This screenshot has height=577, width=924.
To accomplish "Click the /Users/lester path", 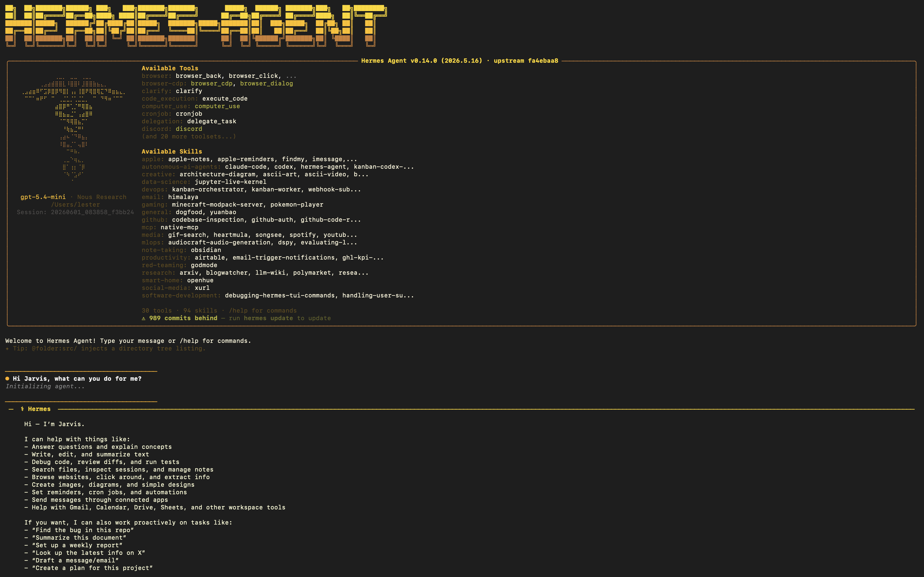I will pyautogui.click(x=75, y=204).
